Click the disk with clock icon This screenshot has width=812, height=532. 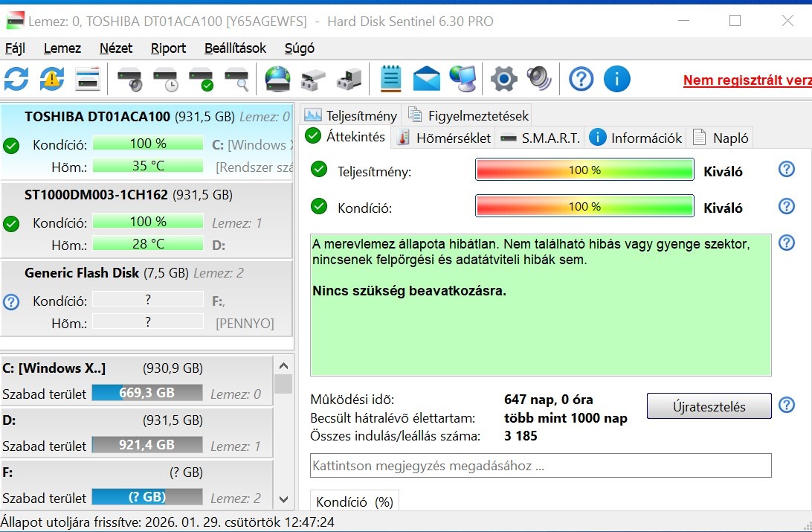pyautogui.click(x=166, y=80)
